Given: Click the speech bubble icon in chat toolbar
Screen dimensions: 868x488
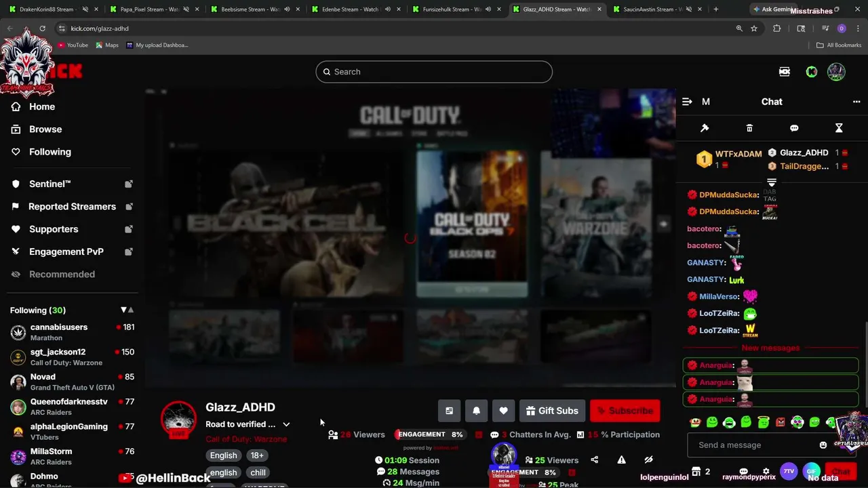Looking at the screenshot, I should (794, 128).
